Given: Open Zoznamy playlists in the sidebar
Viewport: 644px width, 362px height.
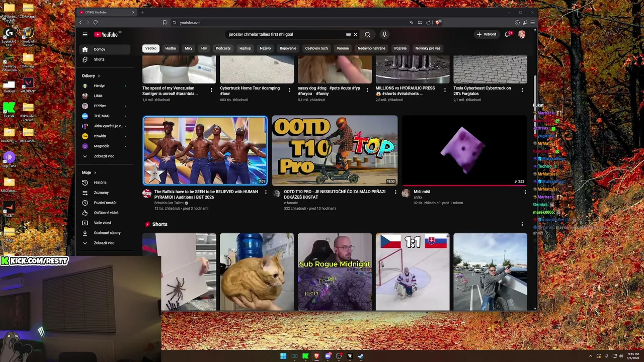Looking at the screenshot, I should tap(105, 193).
